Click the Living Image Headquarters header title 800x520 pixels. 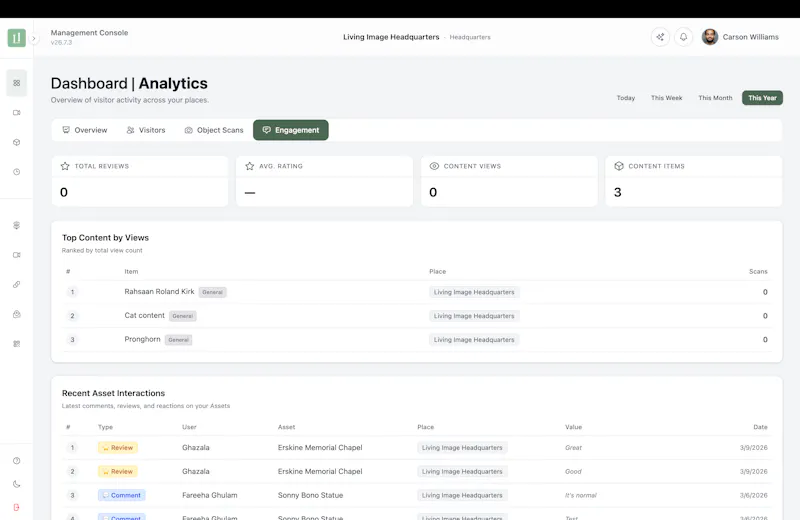pyautogui.click(x=391, y=37)
